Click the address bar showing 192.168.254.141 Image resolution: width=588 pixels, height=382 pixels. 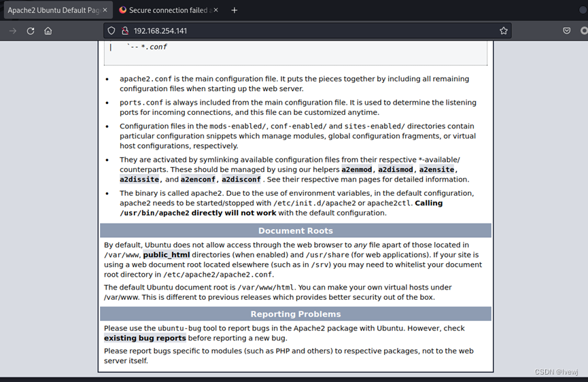point(307,31)
